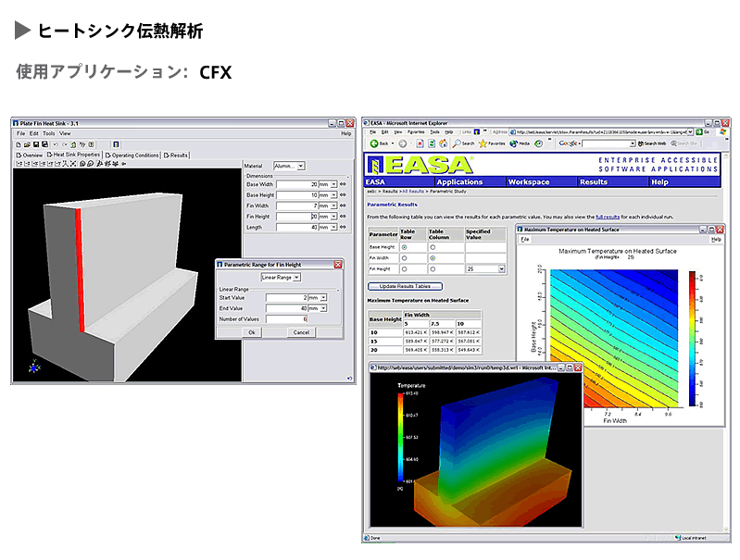The width and height of the screenshot is (740, 560).
Task: Click the link icon beside Base Height
Action: tap(343, 195)
